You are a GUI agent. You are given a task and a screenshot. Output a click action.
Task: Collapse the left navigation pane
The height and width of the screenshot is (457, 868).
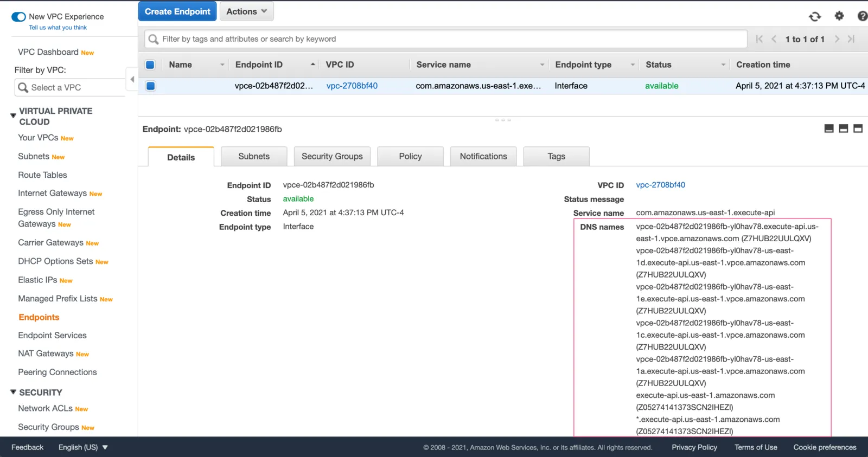click(132, 79)
